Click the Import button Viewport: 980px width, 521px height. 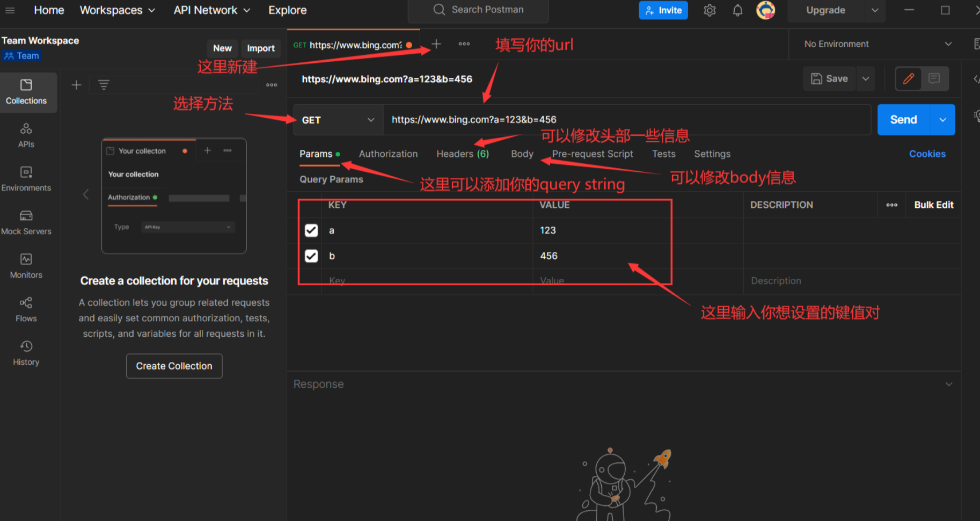pos(261,48)
